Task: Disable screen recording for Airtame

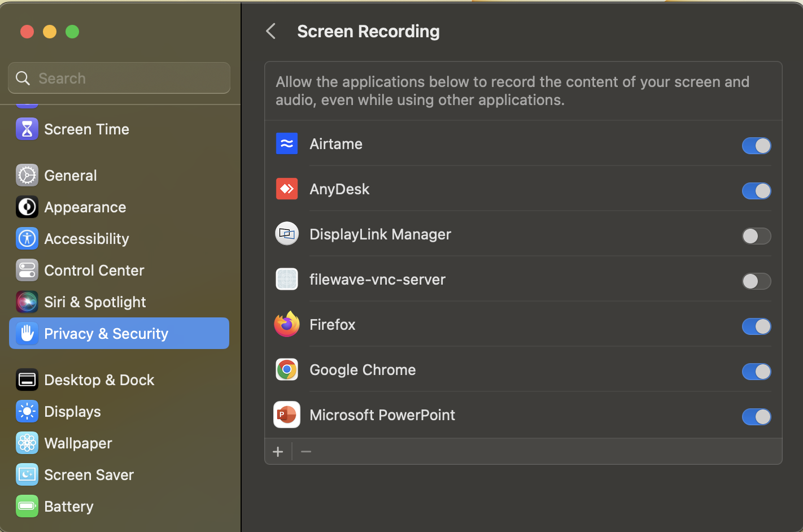Action: tap(756, 146)
